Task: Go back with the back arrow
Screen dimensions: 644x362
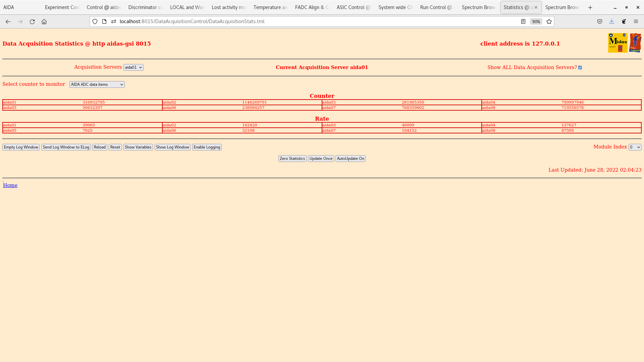Action: click(8, 21)
